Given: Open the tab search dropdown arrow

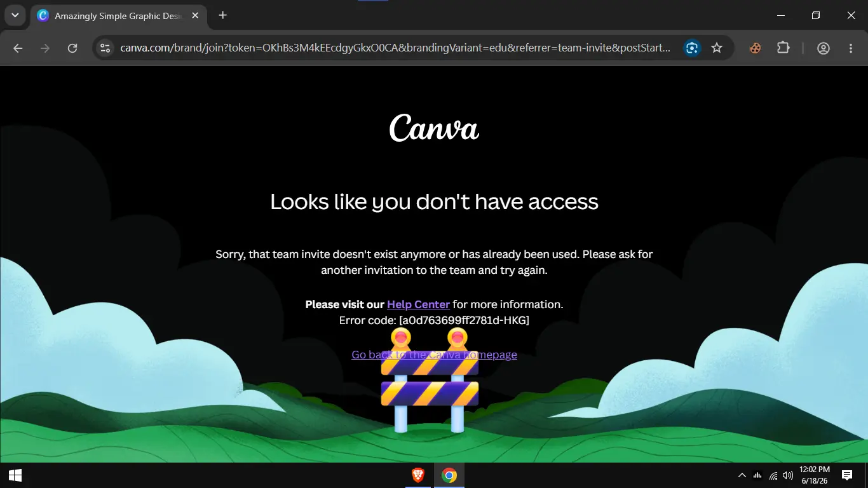Looking at the screenshot, I should pyautogui.click(x=15, y=15).
